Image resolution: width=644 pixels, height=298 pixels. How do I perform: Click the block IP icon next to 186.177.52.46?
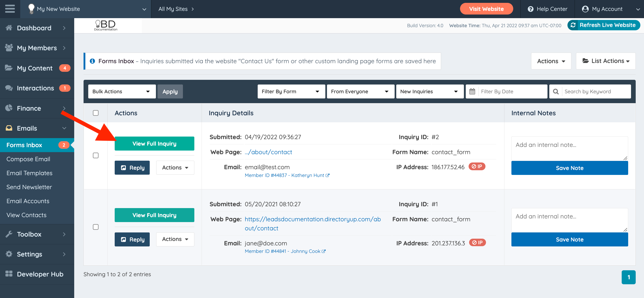click(477, 167)
